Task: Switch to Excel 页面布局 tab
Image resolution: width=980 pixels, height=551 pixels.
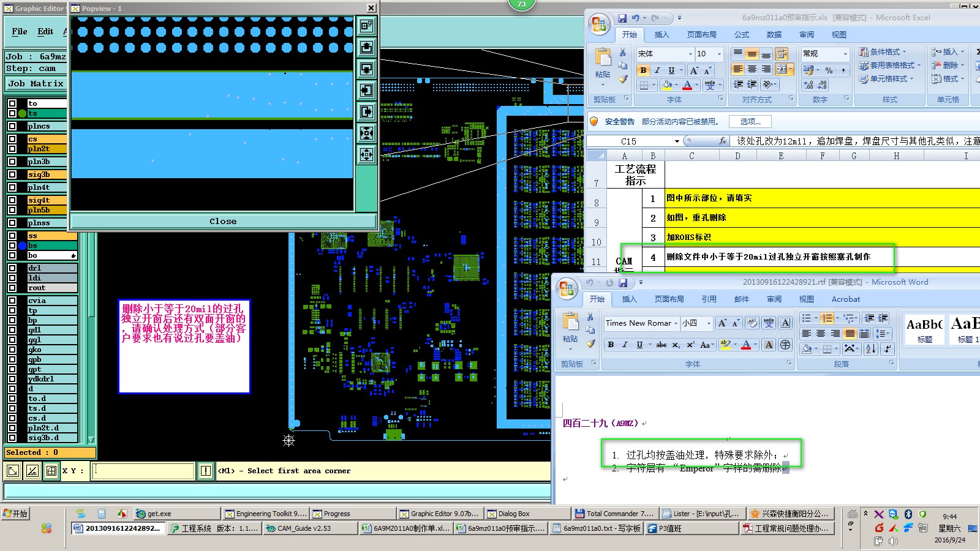Action: tap(701, 35)
